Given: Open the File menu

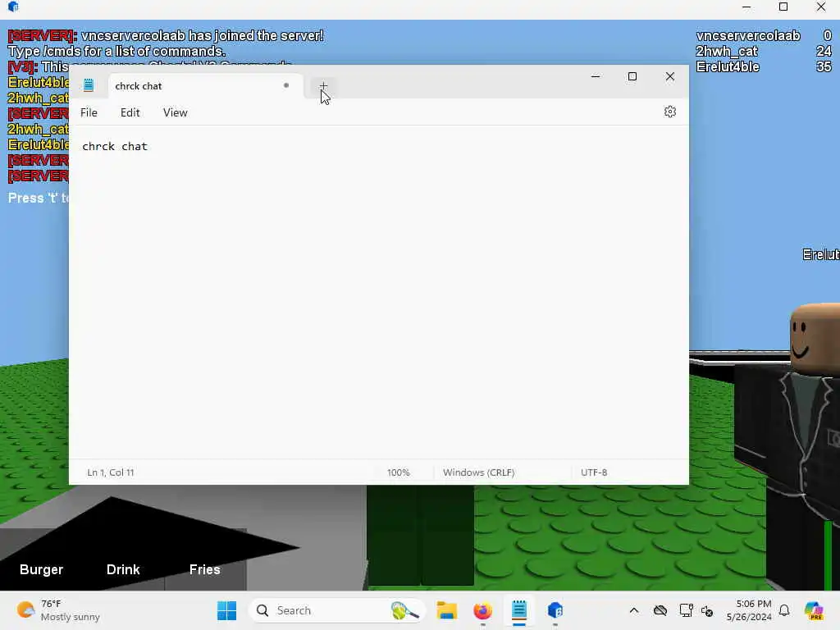Looking at the screenshot, I should 89,112.
